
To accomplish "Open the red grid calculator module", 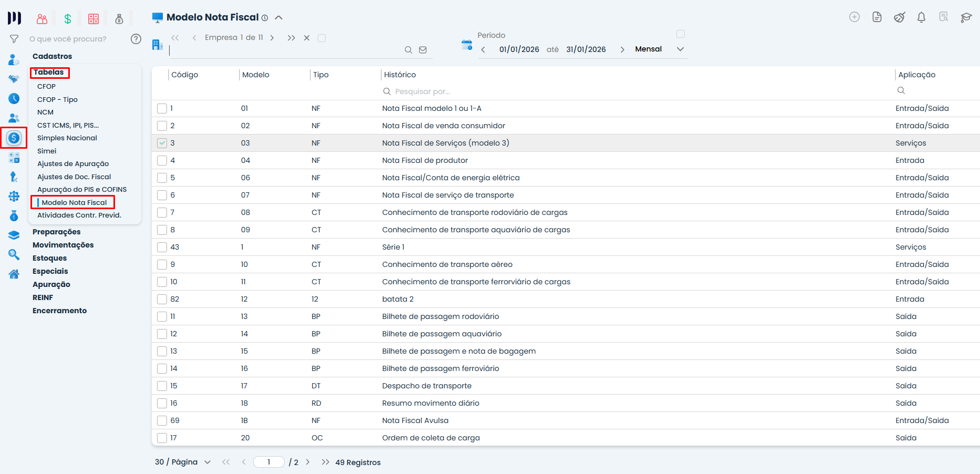I will pyautogui.click(x=93, y=19).
